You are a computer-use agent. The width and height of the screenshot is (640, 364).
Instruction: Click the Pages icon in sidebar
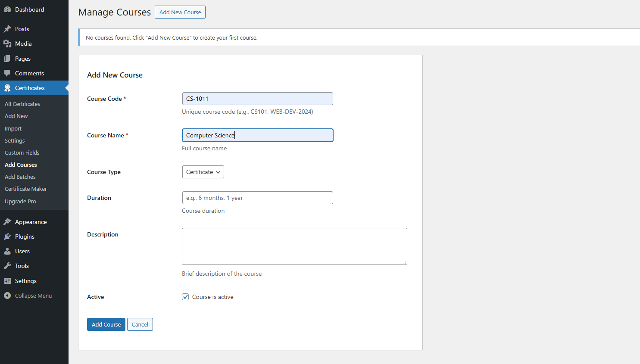click(7, 59)
